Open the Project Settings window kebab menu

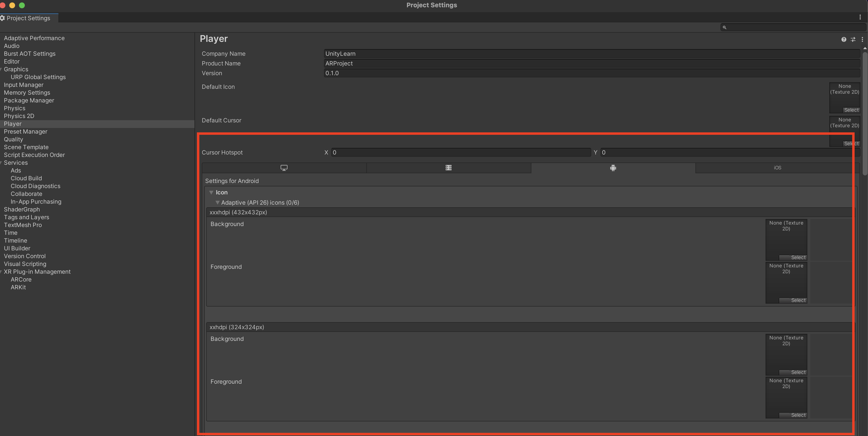pyautogui.click(x=860, y=17)
